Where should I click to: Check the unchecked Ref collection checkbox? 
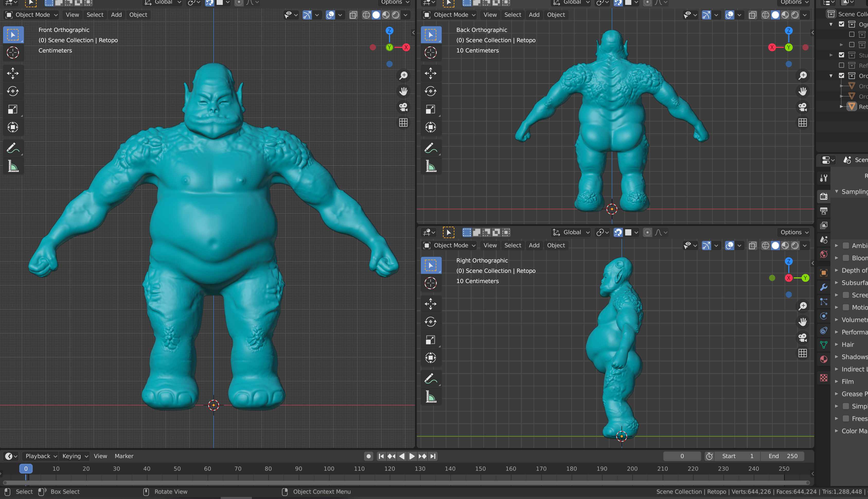(x=841, y=65)
